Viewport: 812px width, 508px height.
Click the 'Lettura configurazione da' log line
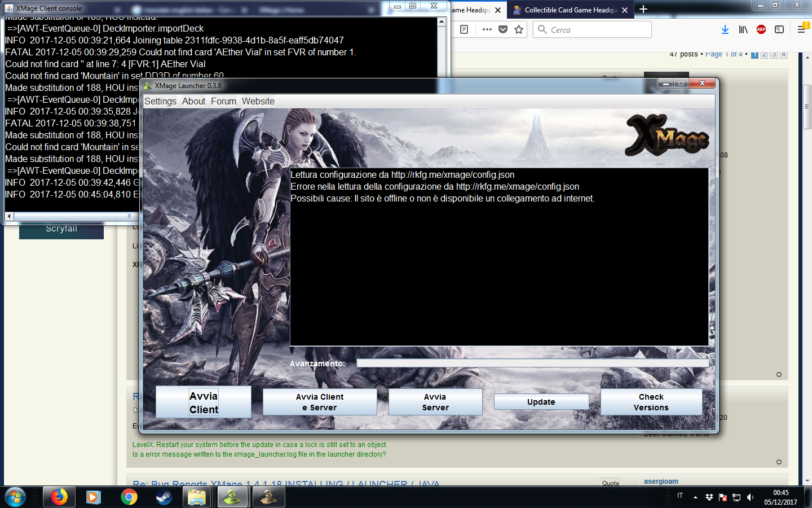(403, 175)
